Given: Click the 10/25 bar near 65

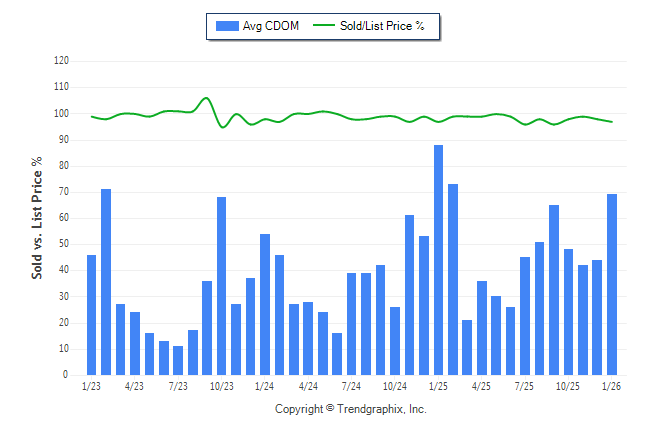Looking at the screenshot, I should 554,290.
